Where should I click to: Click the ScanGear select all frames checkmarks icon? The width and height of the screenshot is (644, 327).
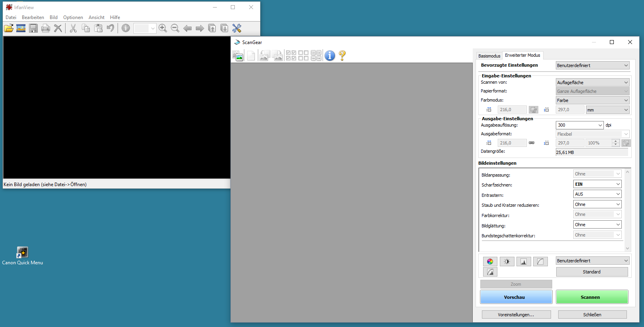click(x=291, y=56)
